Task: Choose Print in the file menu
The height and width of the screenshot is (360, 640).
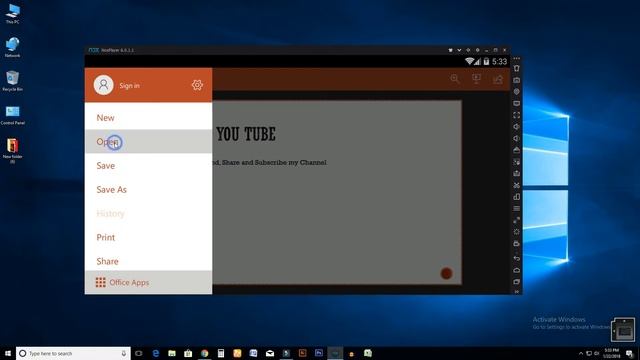Action: pyautogui.click(x=149, y=237)
